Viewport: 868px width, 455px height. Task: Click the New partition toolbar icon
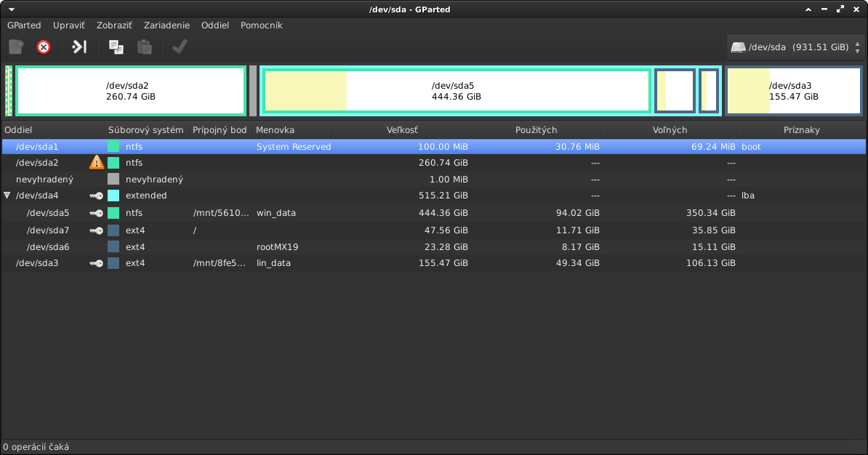16,47
